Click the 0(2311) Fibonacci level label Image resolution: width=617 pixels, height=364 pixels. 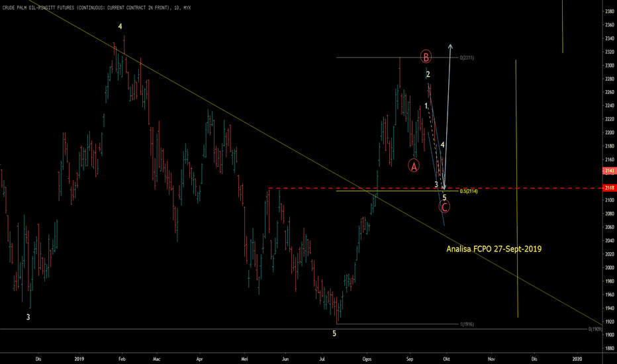pos(467,58)
